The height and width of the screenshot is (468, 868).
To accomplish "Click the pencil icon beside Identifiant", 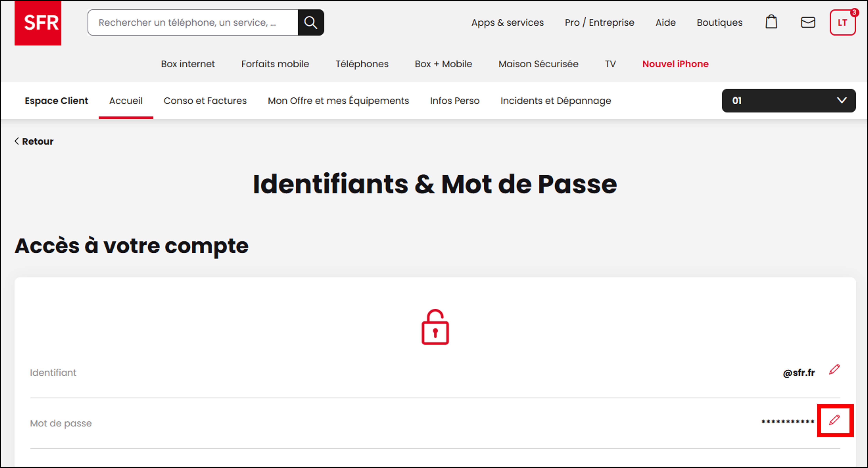I will pyautogui.click(x=835, y=369).
